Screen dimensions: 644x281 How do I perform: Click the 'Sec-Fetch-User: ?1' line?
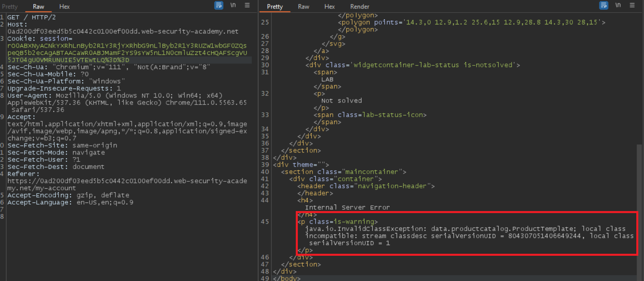[43, 160]
